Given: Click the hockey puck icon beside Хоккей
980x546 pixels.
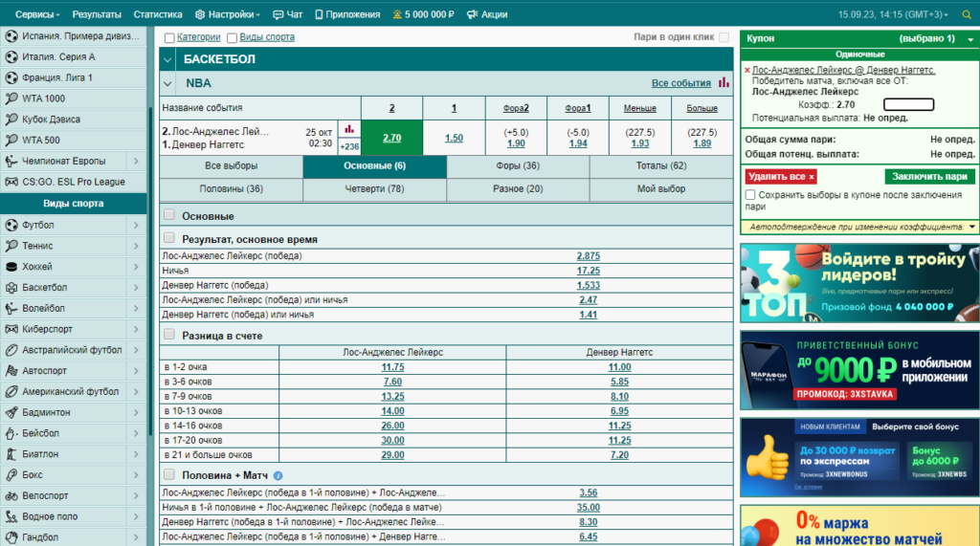Looking at the screenshot, I should click(x=11, y=267).
